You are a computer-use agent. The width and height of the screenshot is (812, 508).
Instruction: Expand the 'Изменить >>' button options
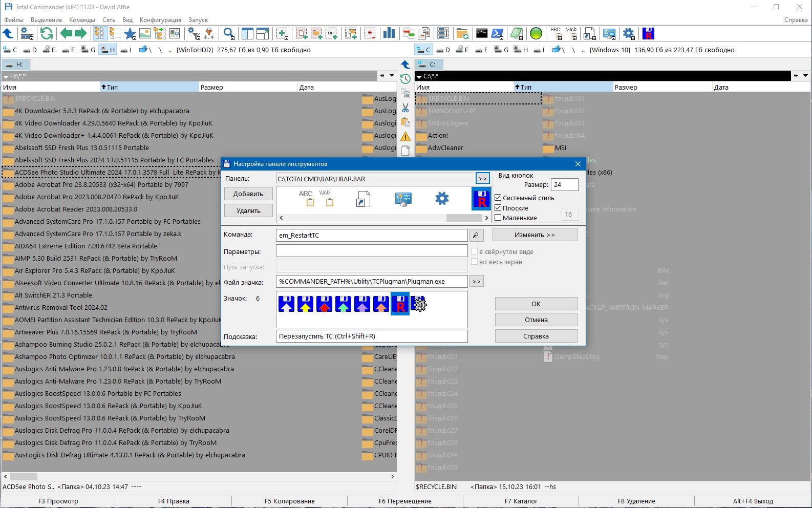click(535, 235)
